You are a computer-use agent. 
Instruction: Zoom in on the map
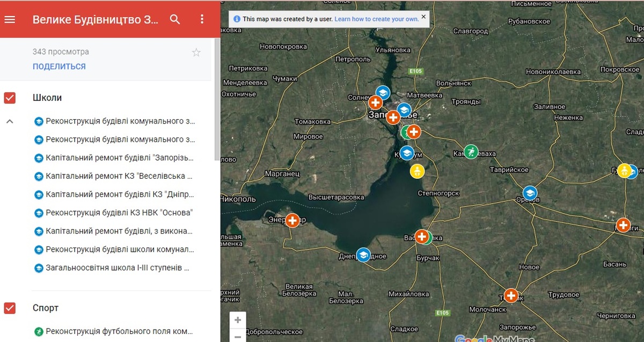pos(238,320)
